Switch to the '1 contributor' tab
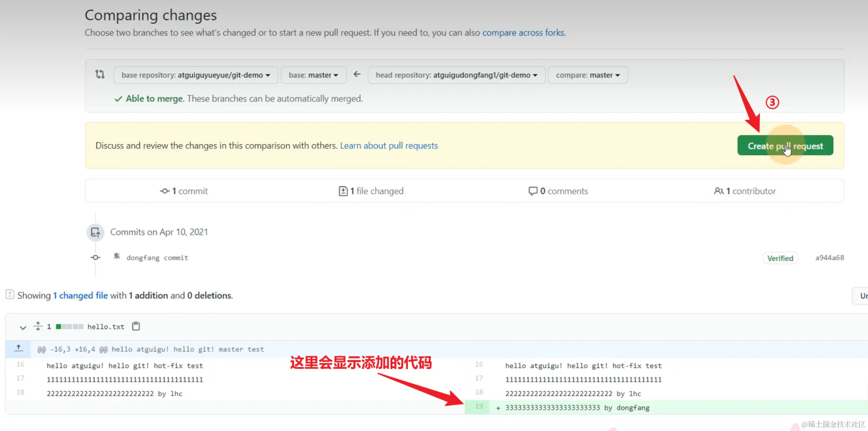This screenshot has width=868, height=431. click(x=745, y=191)
